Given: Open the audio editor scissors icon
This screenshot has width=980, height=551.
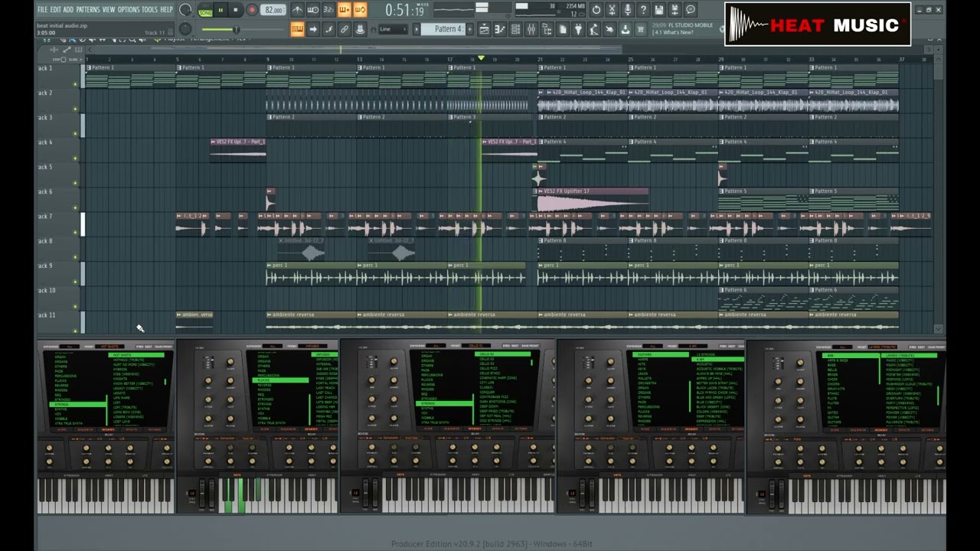Looking at the screenshot, I should 612,10.
